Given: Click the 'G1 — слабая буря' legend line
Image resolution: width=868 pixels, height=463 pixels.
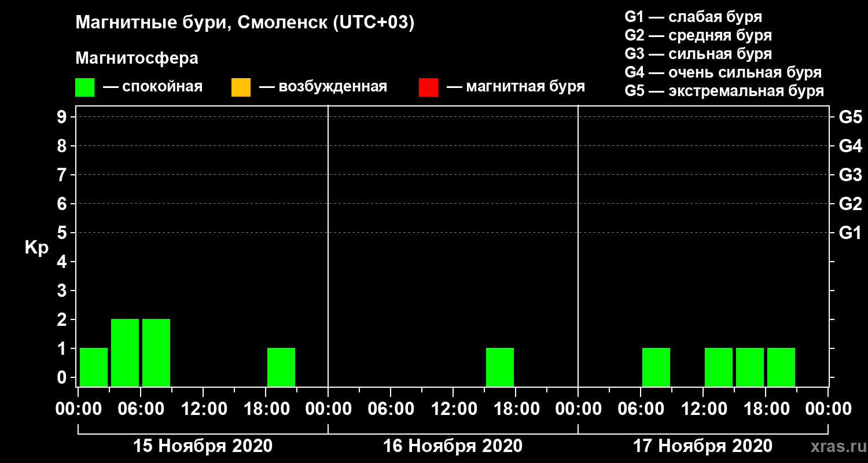Looking at the screenshot, I should tap(693, 17).
